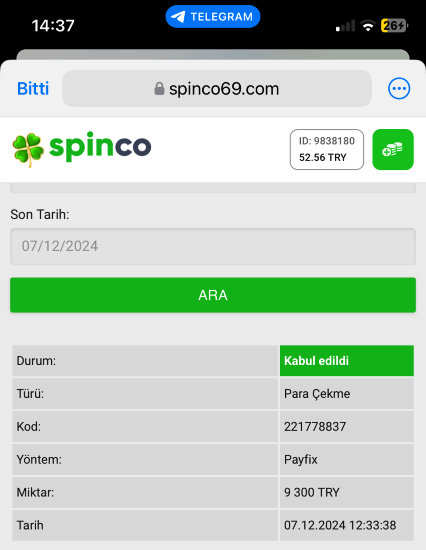
Task: Tap the 9 300 TRY amount cell
Action: pyautogui.click(x=347, y=492)
